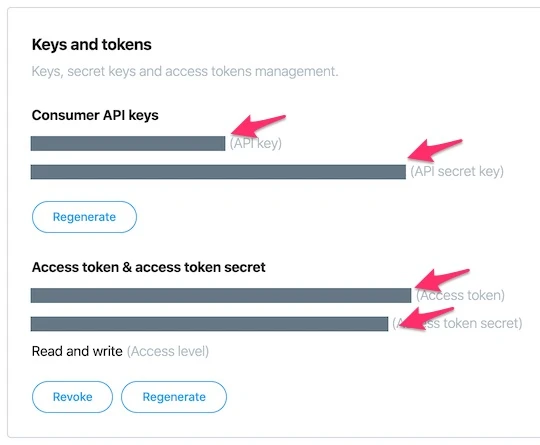This screenshot has height=445, width=540.
Task: Click the Keys and tokens heading
Action: [92, 45]
